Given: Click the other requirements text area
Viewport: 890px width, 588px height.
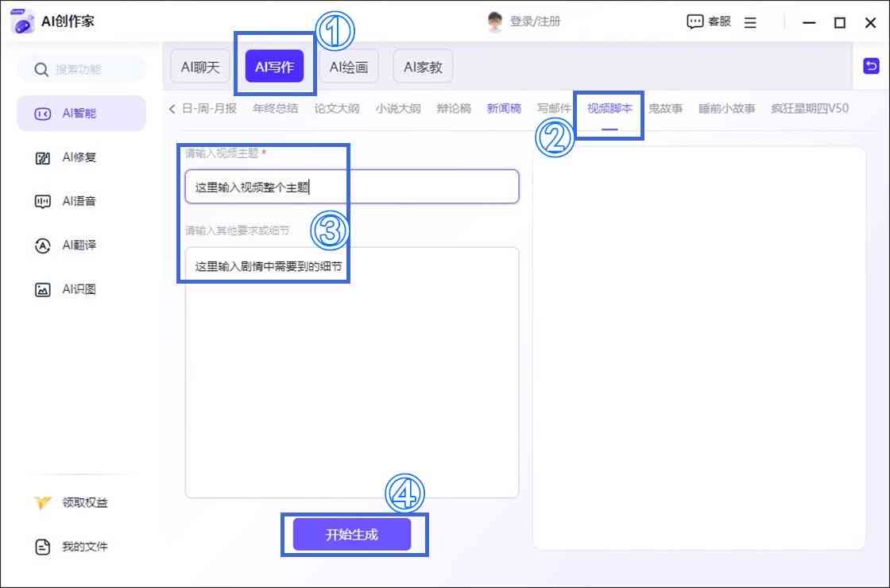Looking at the screenshot, I should (x=352, y=373).
